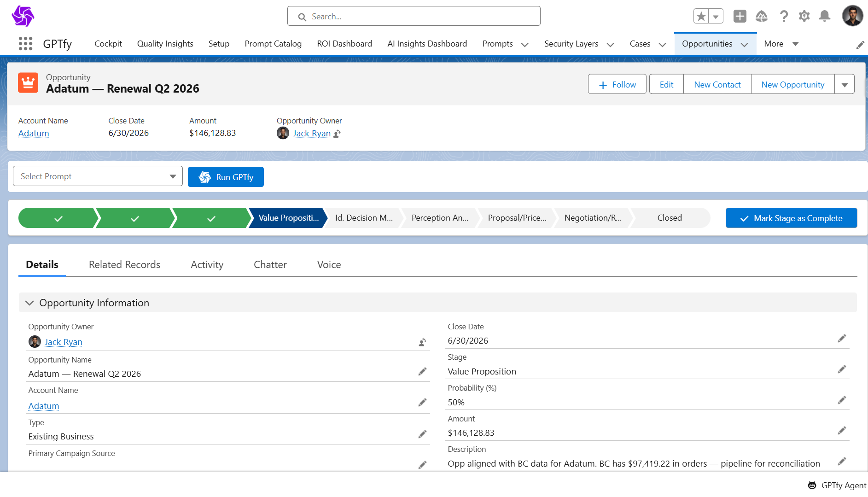This screenshot has width=868, height=497.
Task: Switch to the Chatter tab
Action: pyautogui.click(x=270, y=265)
